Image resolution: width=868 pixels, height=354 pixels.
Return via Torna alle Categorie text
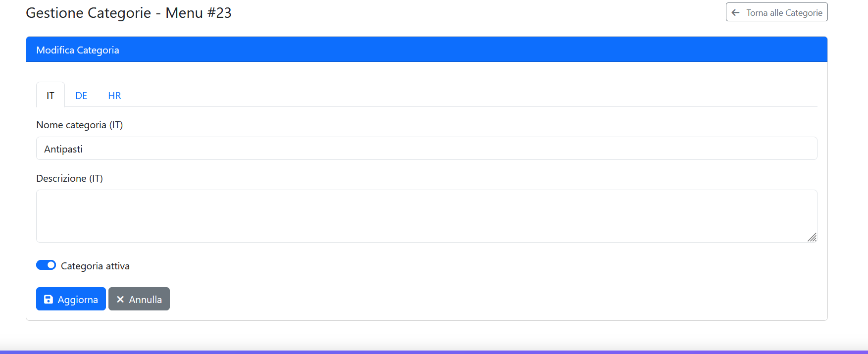[x=784, y=13]
